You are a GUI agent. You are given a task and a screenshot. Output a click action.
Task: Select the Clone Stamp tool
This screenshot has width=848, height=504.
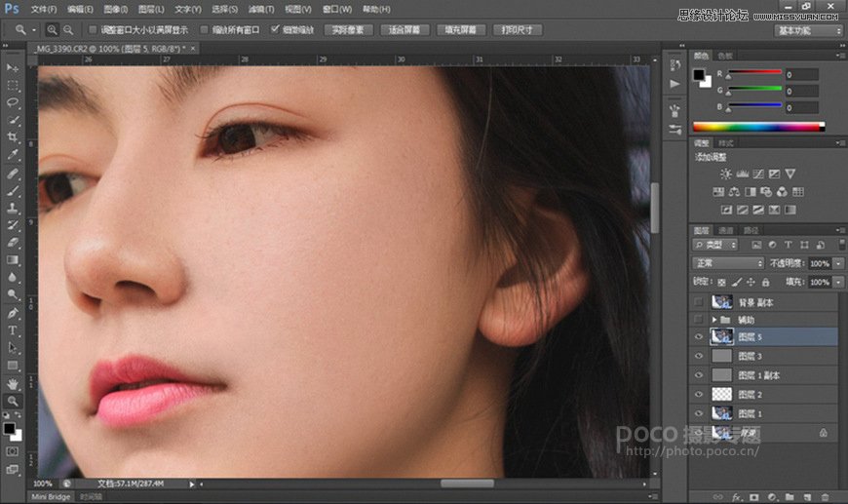[x=14, y=208]
